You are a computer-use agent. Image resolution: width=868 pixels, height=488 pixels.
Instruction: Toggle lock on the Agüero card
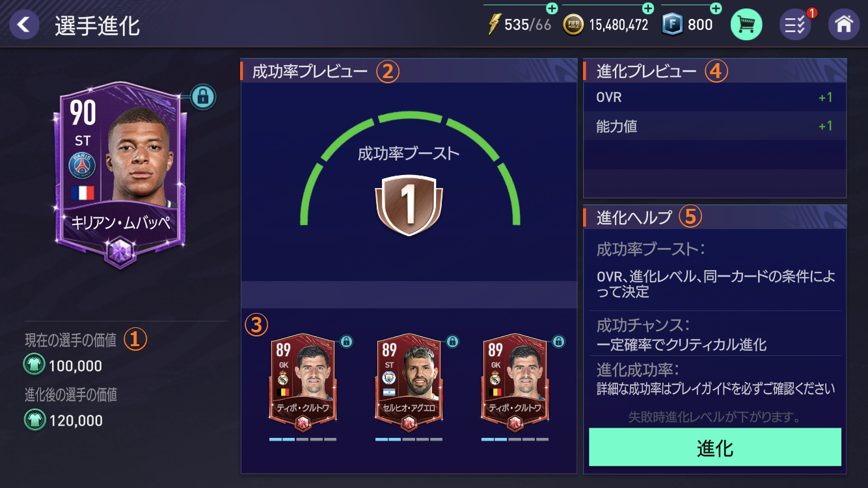click(x=452, y=342)
